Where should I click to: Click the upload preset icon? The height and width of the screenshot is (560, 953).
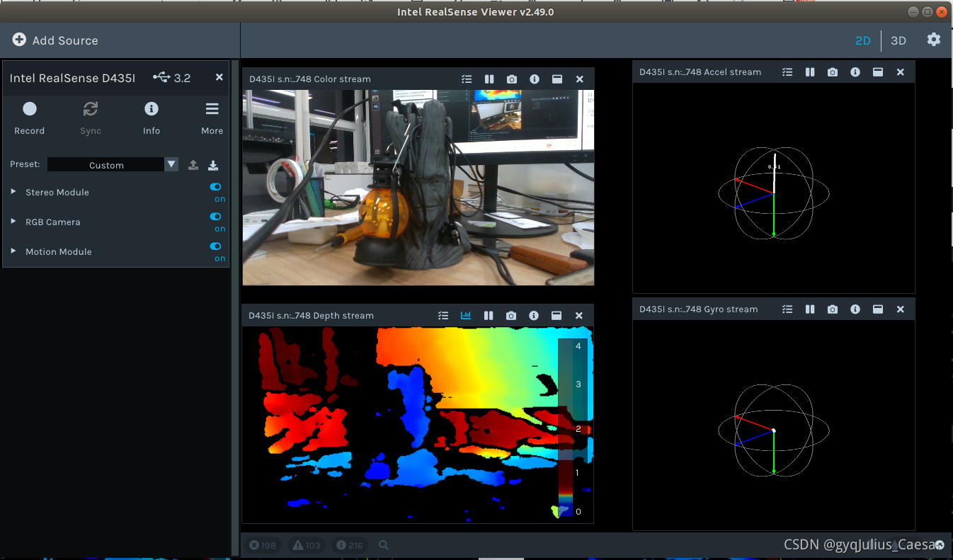click(x=193, y=165)
